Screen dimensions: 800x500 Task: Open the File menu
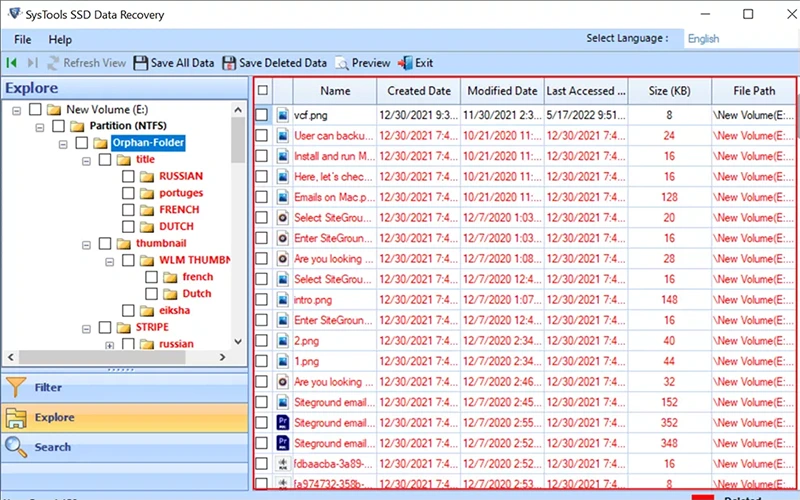[23, 40]
